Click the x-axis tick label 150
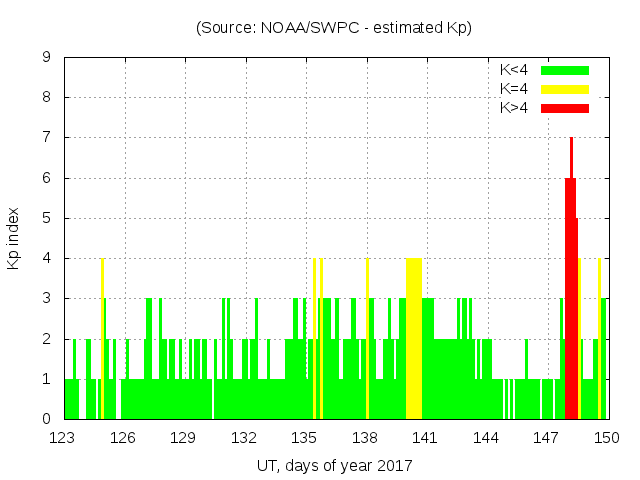The image size is (640, 480). click(606, 438)
